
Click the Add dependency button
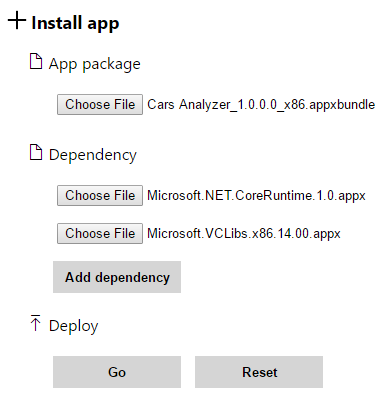point(117,277)
